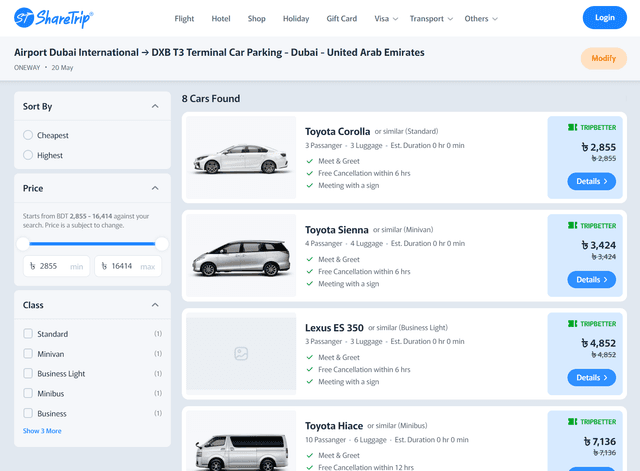Click the Lexus ES 350 title

click(x=334, y=328)
